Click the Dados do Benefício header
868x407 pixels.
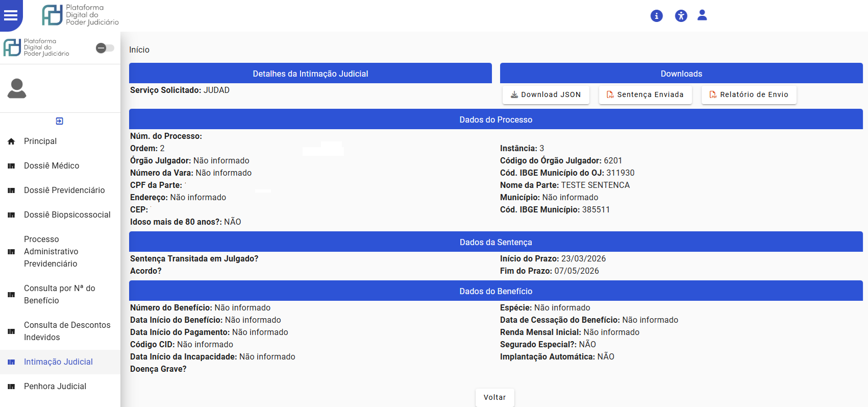496,291
